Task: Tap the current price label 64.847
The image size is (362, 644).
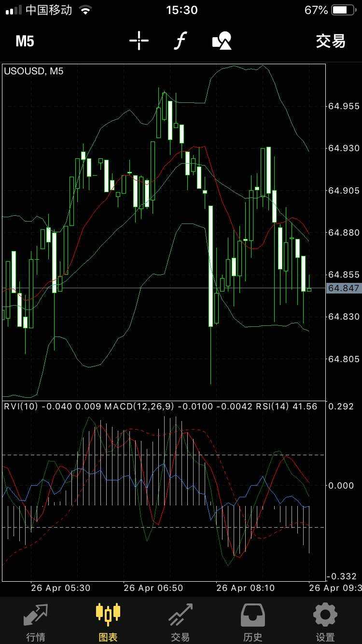Action: (344, 288)
